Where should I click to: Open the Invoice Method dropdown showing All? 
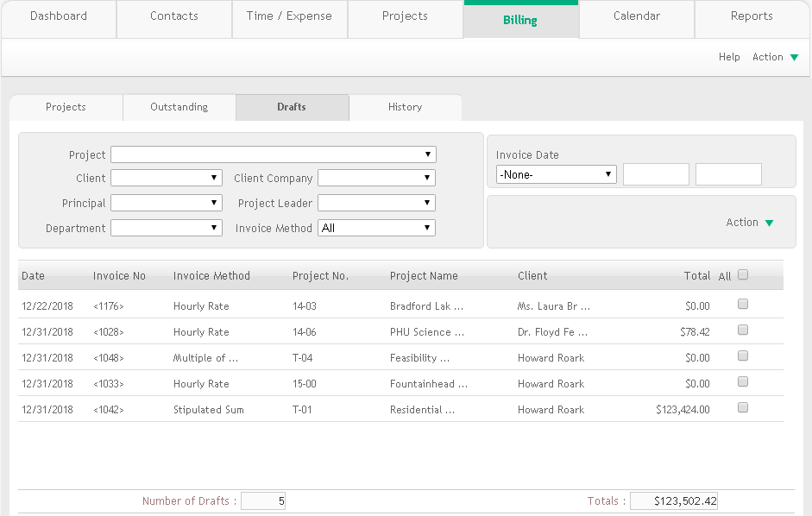375,227
